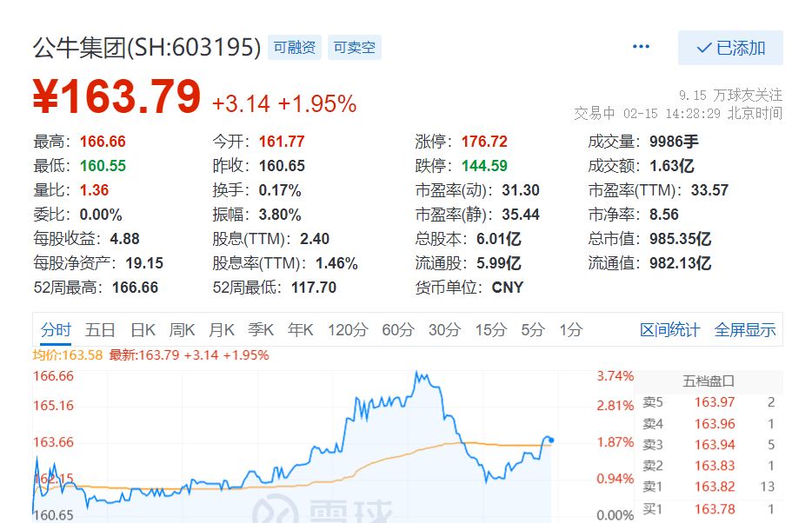
Task: Open the three-dot more options menu
Action: pos(642,47)
